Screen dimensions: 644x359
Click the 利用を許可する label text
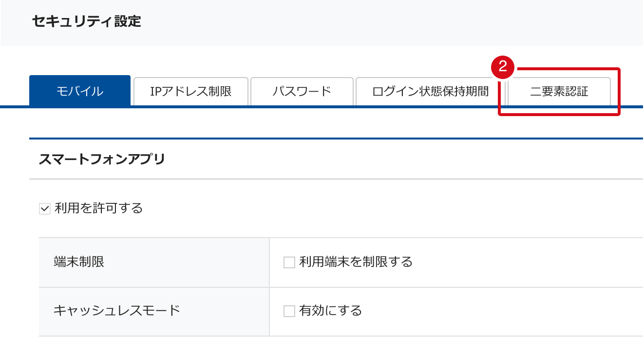click(x=99, y=208)
